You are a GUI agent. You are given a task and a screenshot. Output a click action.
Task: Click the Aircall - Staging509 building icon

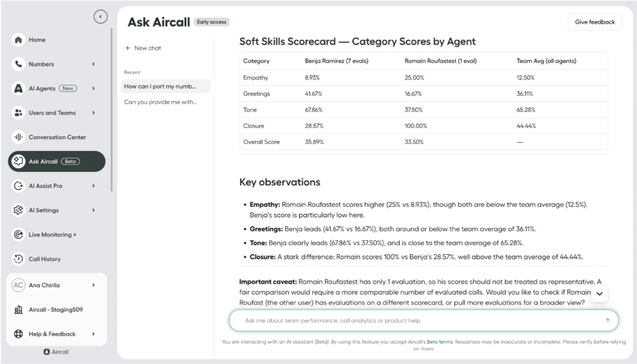point(19,310)
